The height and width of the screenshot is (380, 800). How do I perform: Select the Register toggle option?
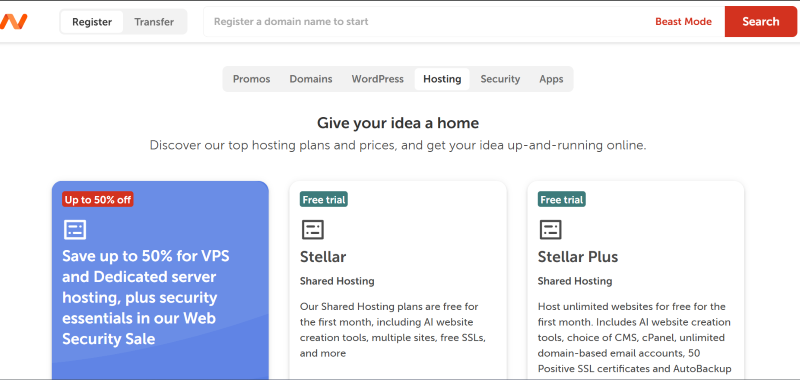point(92,22)
